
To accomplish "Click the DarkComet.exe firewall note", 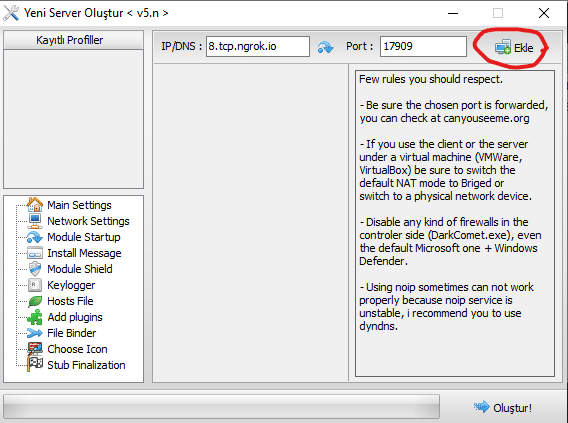I will pos(450,242).
